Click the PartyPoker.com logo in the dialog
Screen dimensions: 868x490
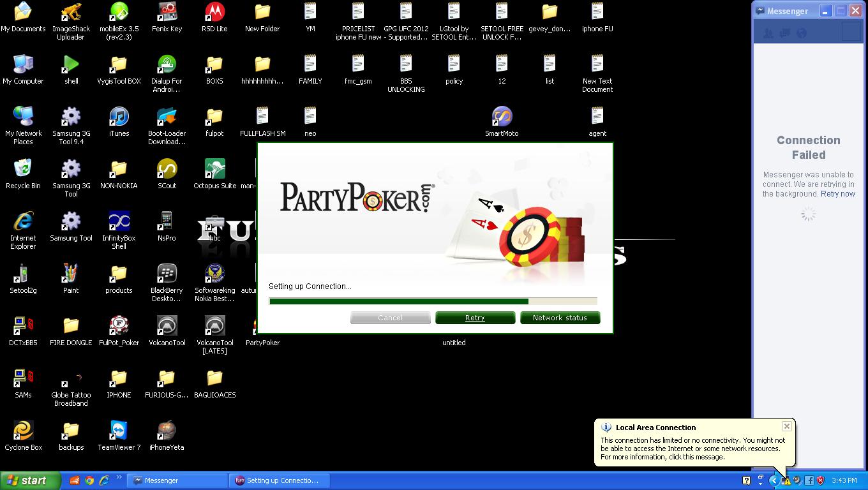point(357,197)
